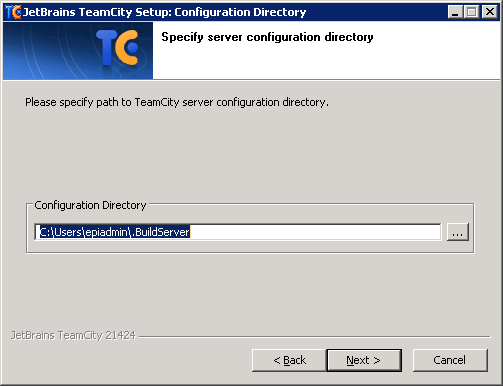Open the folder browser with the ellipsis button
The width and height of the screenshot is (503, 386).
click(x=458, y=232)
